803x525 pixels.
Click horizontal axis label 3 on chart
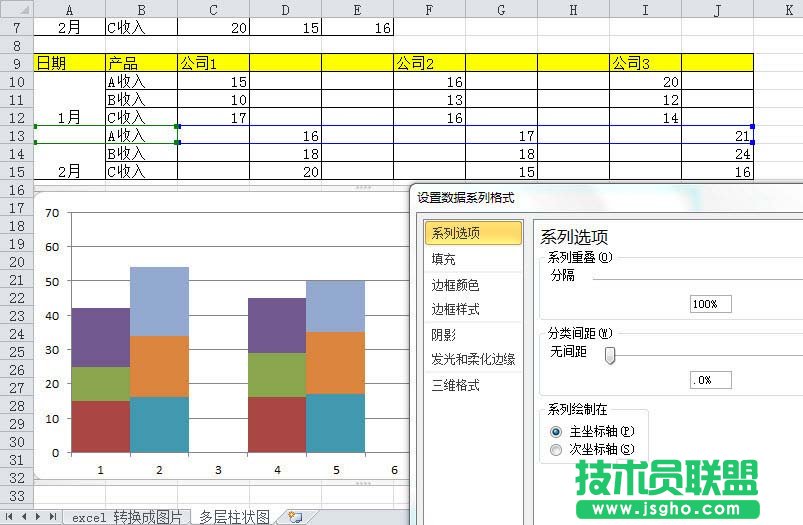tap(218, 470)
